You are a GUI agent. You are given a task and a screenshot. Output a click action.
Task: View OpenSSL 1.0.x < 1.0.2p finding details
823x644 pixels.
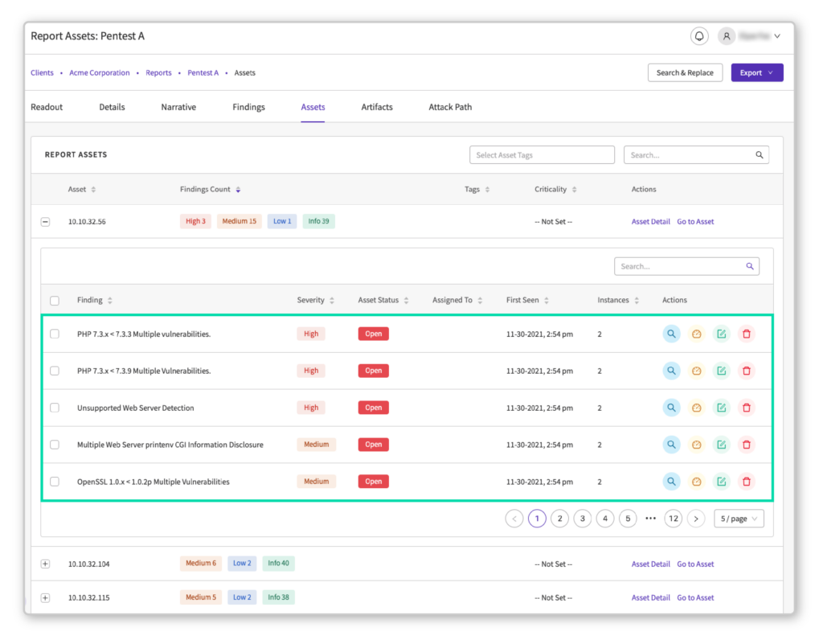(671, 482)
